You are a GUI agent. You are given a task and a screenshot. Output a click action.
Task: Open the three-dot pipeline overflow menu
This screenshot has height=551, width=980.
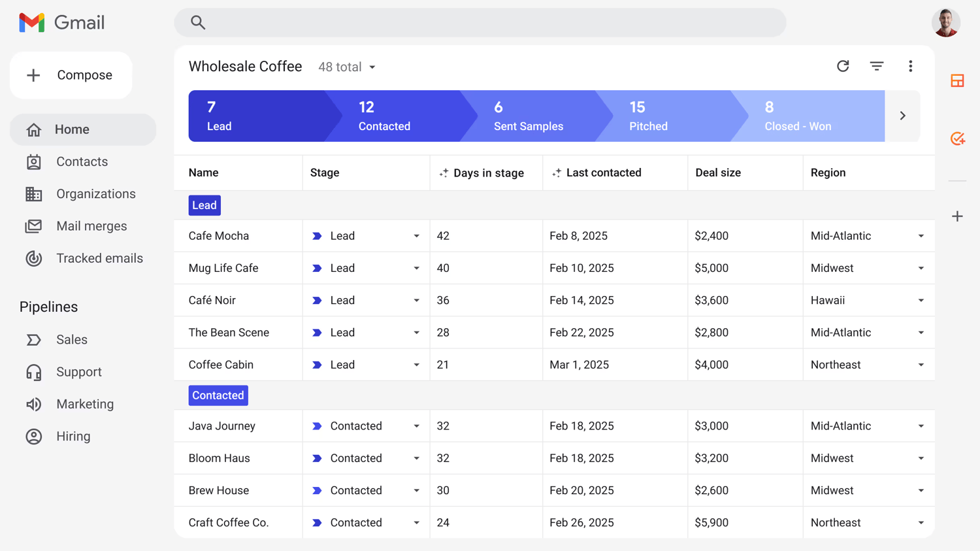pyautogui.click(x=911, y=66)
